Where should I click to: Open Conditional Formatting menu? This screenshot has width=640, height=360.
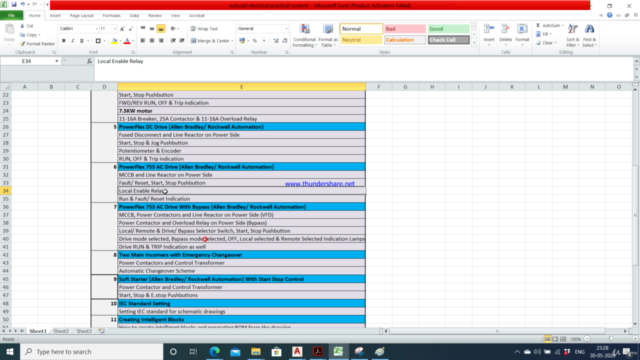coord(304,36)
